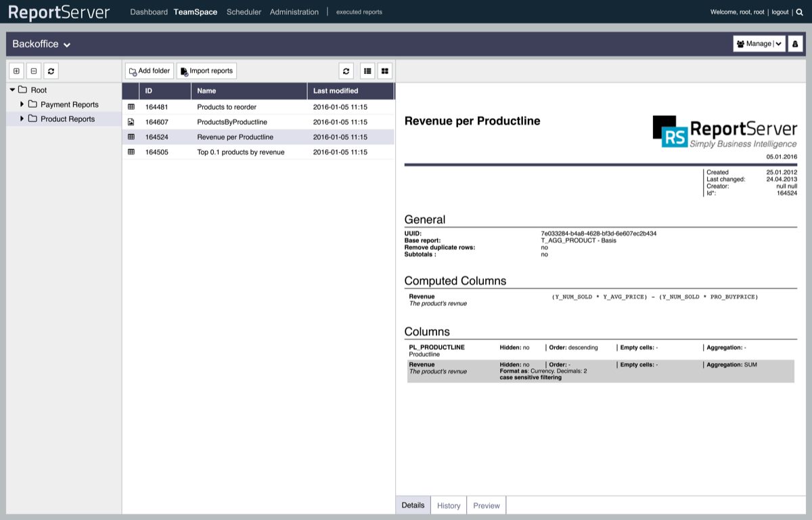This screenshot has width=812, height=520.
Task: Expand the Product Reports folder
Action: click(22, 118)
